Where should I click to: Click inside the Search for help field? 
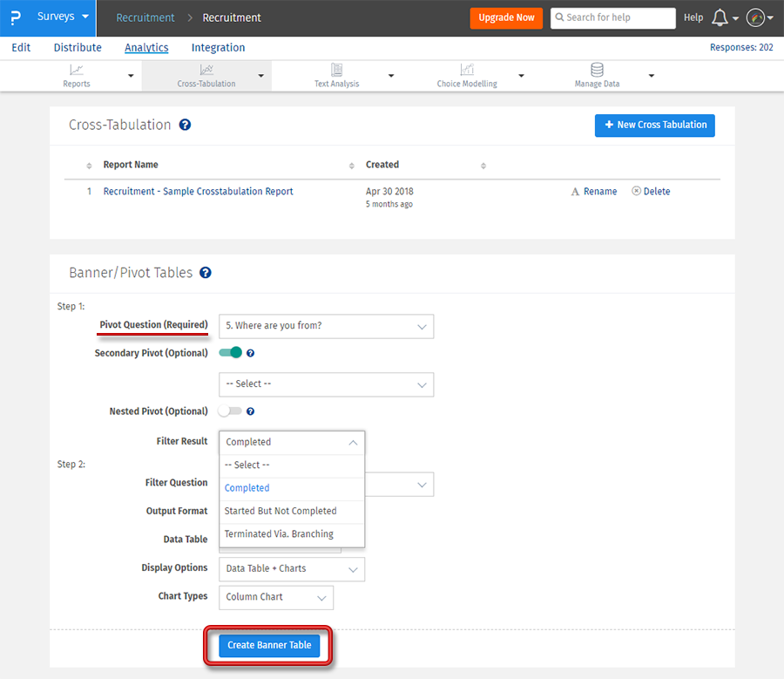pos(612,17)
